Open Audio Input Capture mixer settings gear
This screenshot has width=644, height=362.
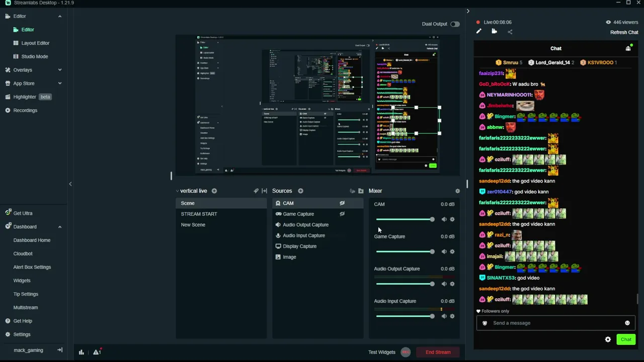pyautogui.click(x=452, y=316)
